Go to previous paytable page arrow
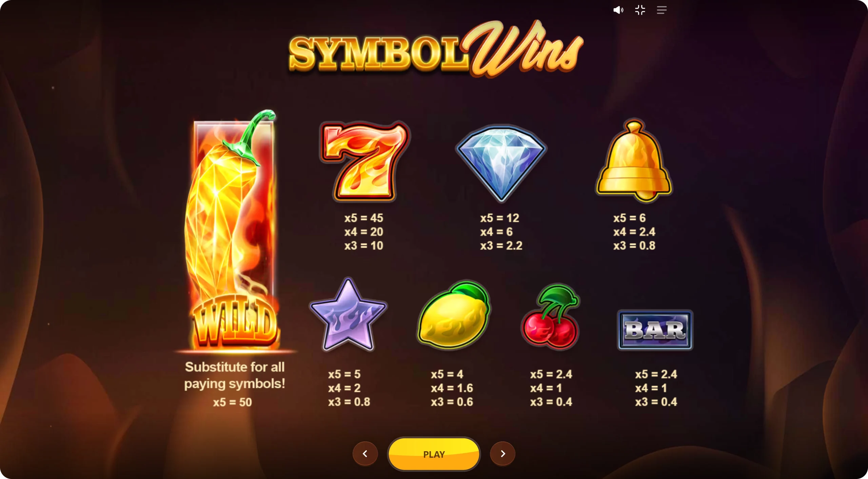 coord(365,454)
